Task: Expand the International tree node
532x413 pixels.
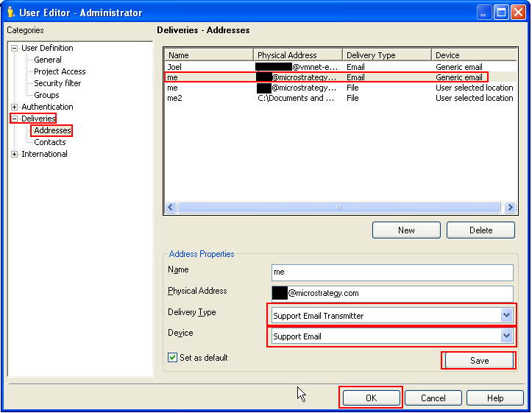Action: click(x=14, y=155)
